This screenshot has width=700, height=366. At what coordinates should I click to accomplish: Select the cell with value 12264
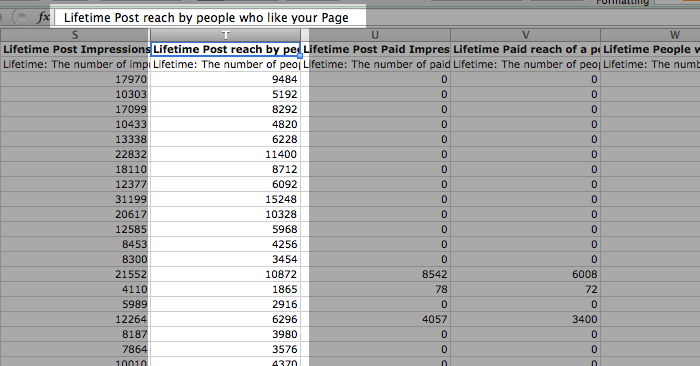[x=75, y=319]
